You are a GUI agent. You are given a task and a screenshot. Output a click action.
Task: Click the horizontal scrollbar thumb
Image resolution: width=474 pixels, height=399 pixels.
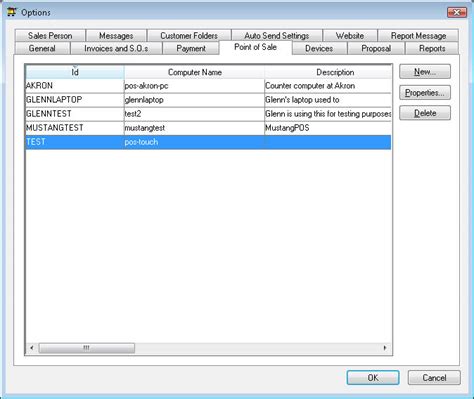tap(87, 348)
